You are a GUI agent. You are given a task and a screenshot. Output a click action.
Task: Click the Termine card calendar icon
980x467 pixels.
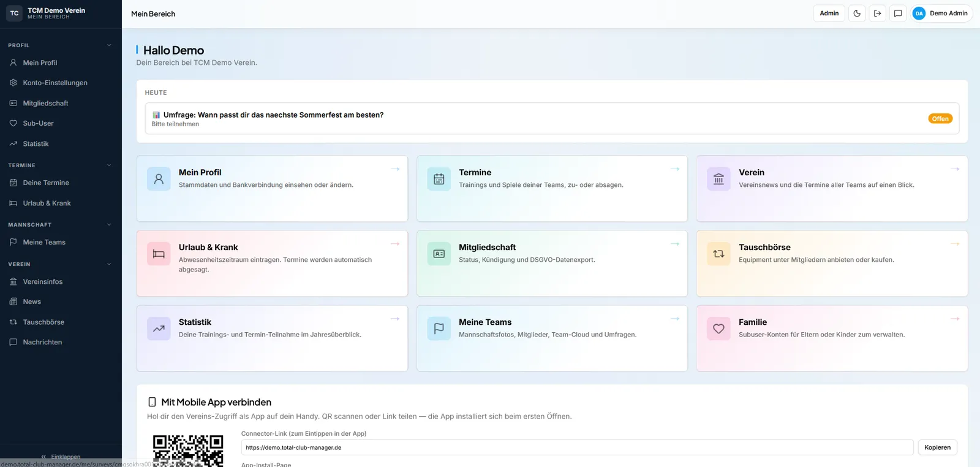(x=439, y=179)
